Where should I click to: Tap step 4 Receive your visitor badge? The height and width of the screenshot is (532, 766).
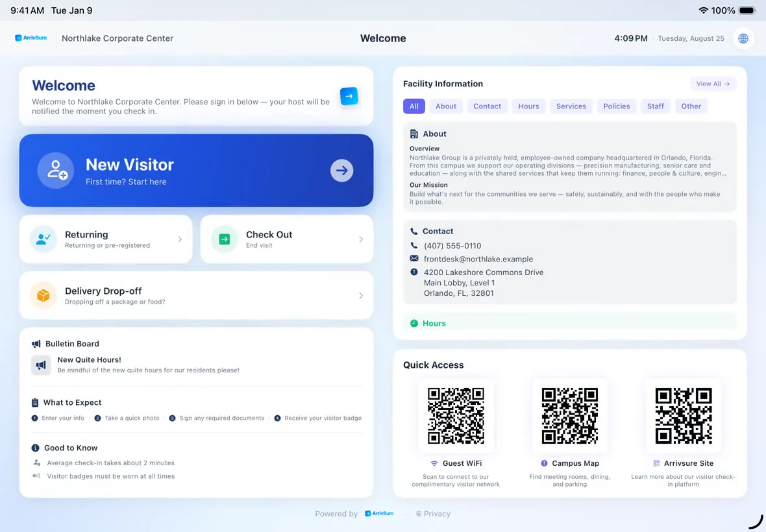[x=318, y=418]
